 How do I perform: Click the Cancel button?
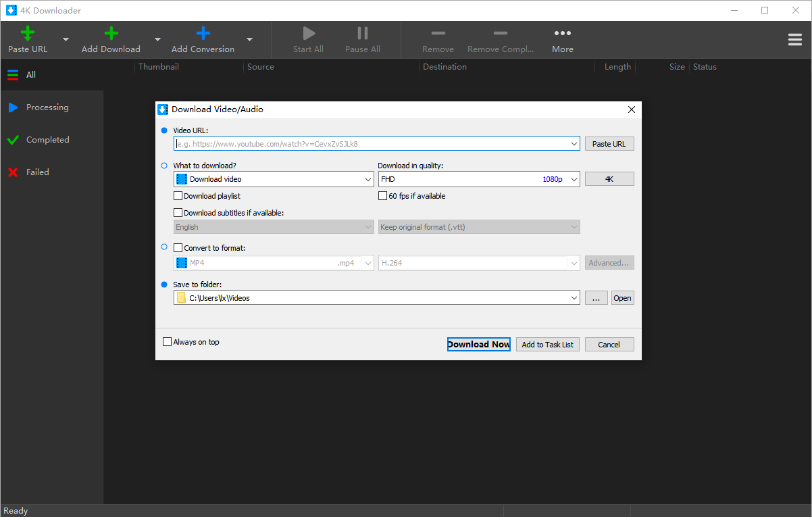pos(609,345)
